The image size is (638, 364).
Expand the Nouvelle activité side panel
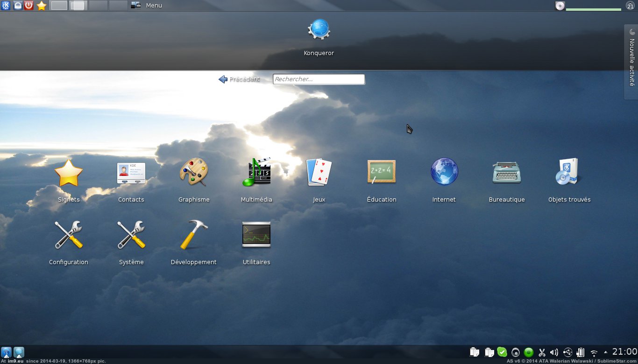(x=631, y=62)
